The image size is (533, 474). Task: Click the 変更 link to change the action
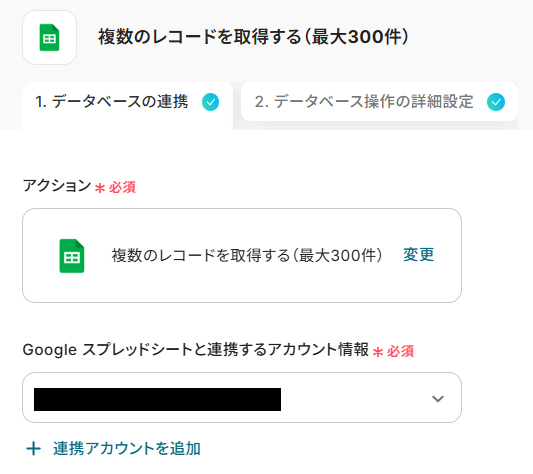click(418, 255)
